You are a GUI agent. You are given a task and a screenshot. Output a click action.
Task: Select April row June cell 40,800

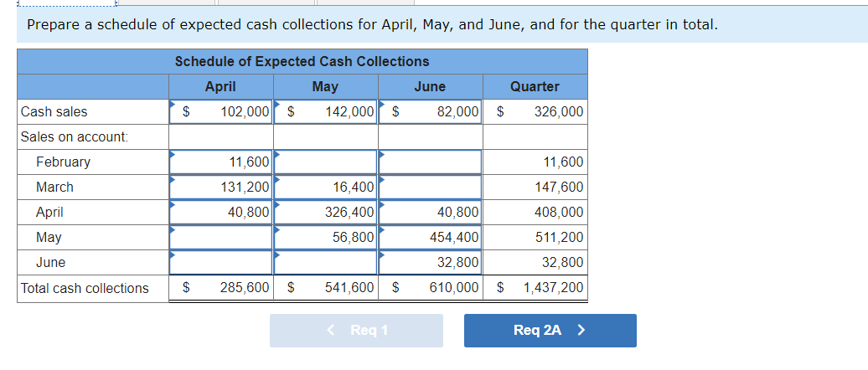pyautogui.click(x=430, y=212)
